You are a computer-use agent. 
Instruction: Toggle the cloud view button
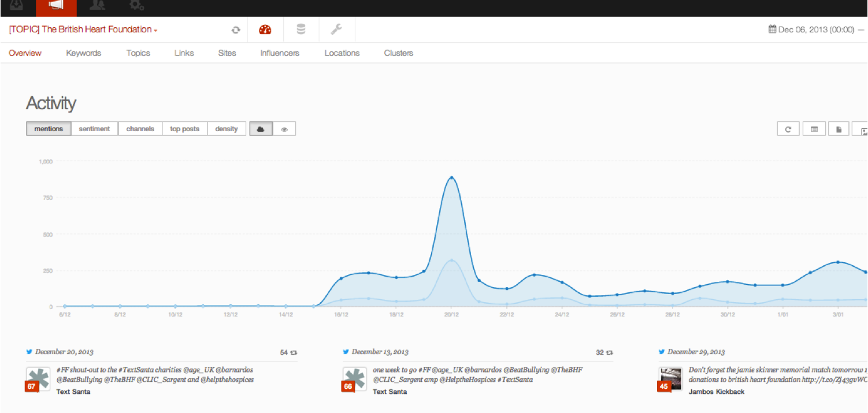click(x=261, y=129)
